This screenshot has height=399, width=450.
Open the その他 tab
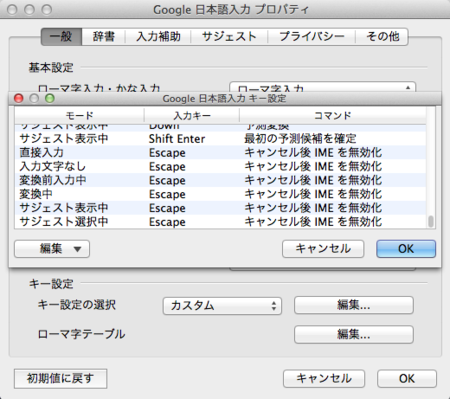[382, 36]
